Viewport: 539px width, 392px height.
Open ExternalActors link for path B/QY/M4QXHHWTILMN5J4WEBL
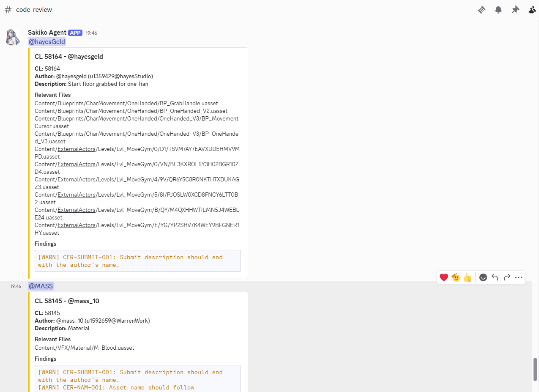tap(77, 210)
